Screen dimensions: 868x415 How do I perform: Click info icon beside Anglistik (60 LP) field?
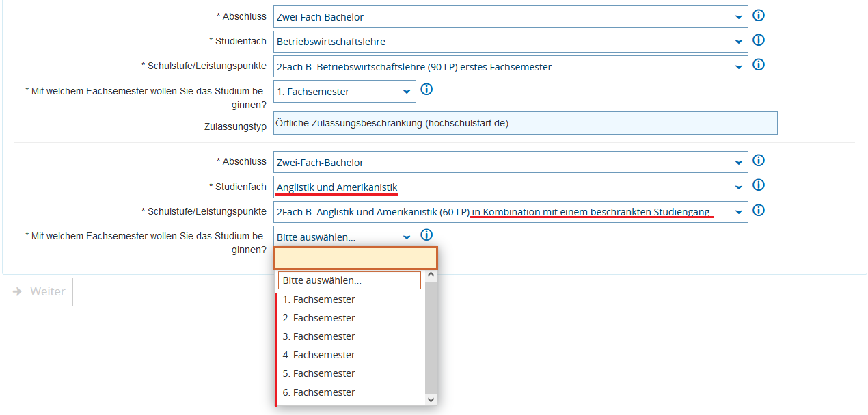point(758,210)
